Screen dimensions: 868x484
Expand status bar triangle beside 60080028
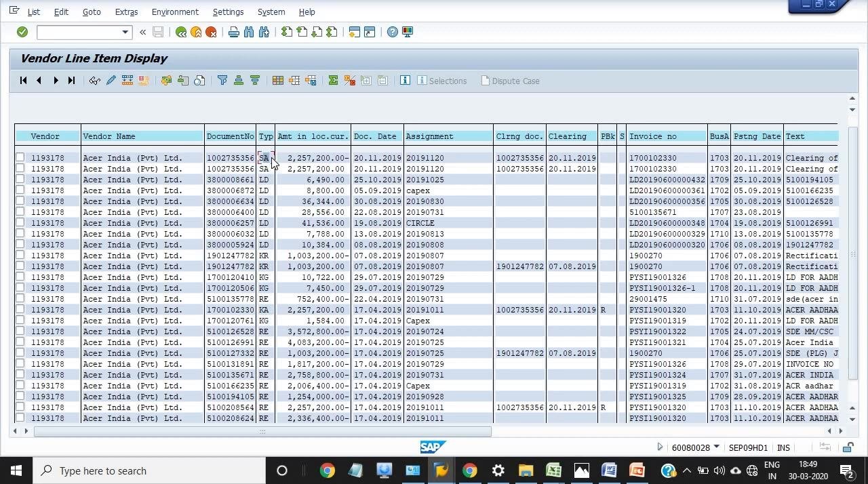point(660,447)
